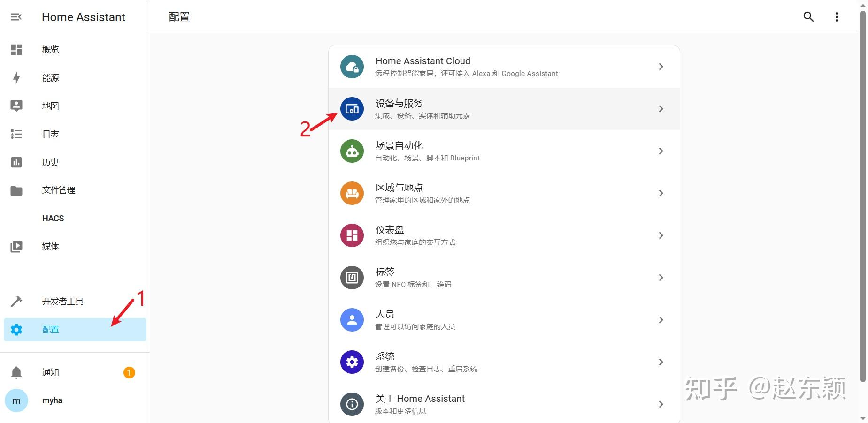Screen dimensions: 868x423
Task: Click the 标签 NFC tag icon
Action: pos(352,278)
